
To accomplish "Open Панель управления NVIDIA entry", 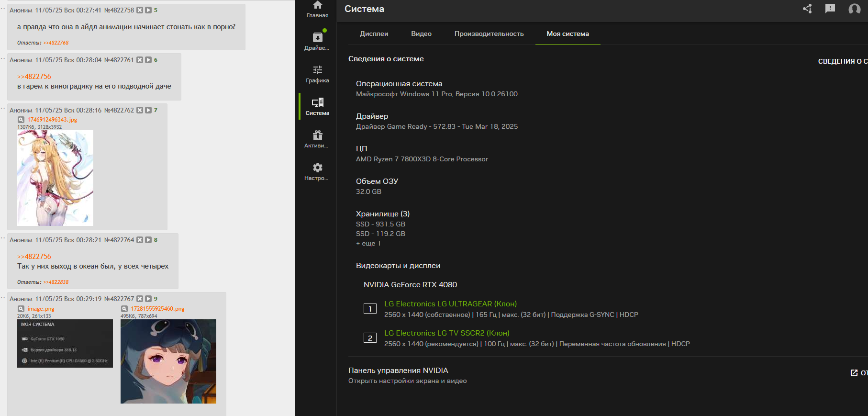I will pyautogui.click(x=398, y=370).
